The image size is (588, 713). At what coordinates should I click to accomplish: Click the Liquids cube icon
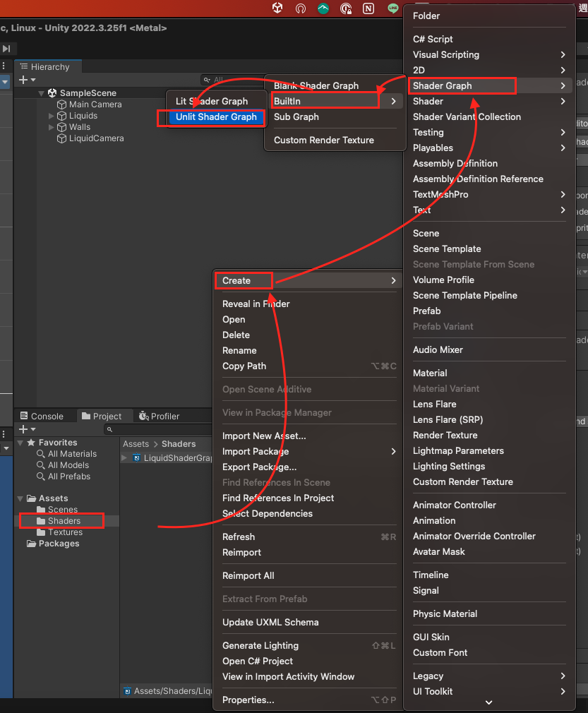click(62, 116)
